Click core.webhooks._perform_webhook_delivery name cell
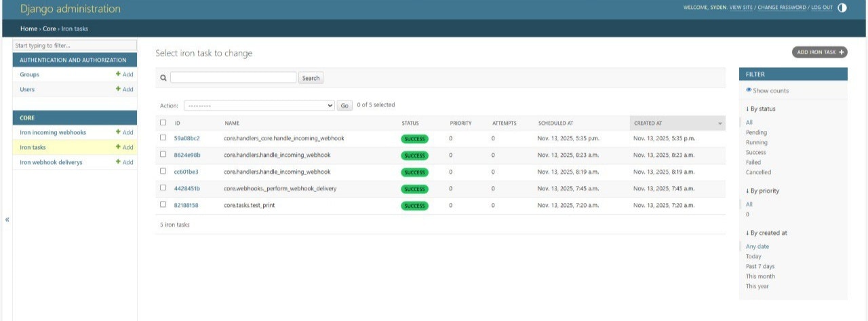The width and height of the screenshot is (868, 321). coord(280,188)
